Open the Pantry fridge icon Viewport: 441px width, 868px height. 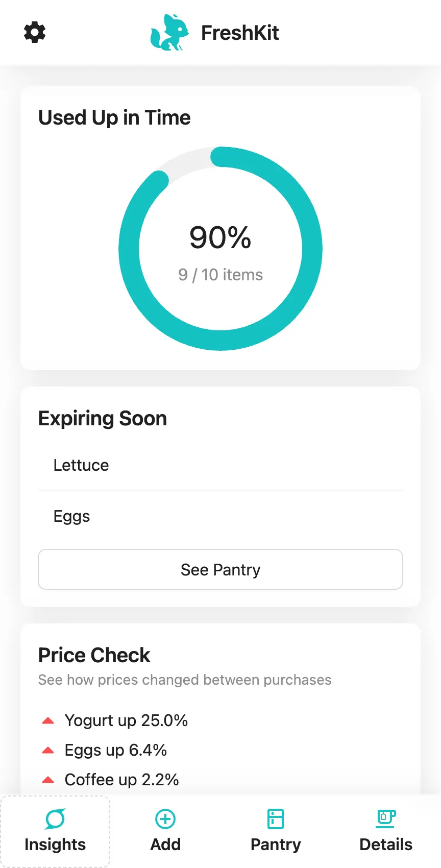(x=276, y=819)
